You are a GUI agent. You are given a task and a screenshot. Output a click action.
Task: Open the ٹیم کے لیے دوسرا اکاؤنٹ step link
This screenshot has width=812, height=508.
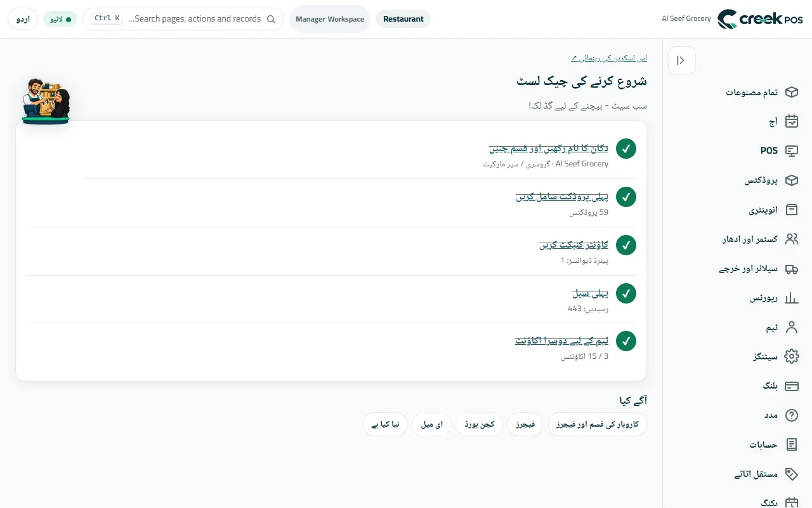point(562,341)
